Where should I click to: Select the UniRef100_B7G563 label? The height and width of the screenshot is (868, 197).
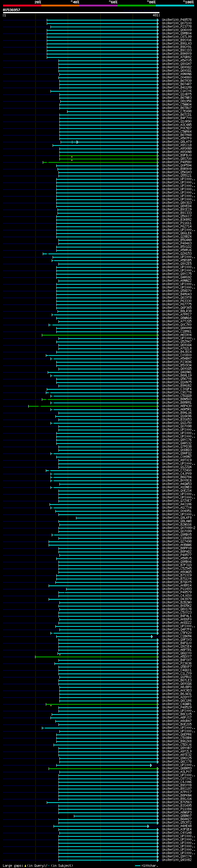point(177,802)
